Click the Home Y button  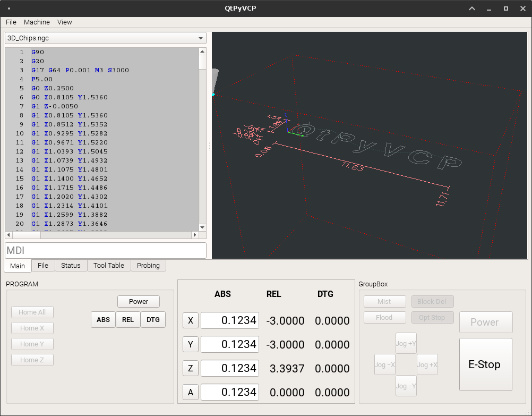[32, 344]
